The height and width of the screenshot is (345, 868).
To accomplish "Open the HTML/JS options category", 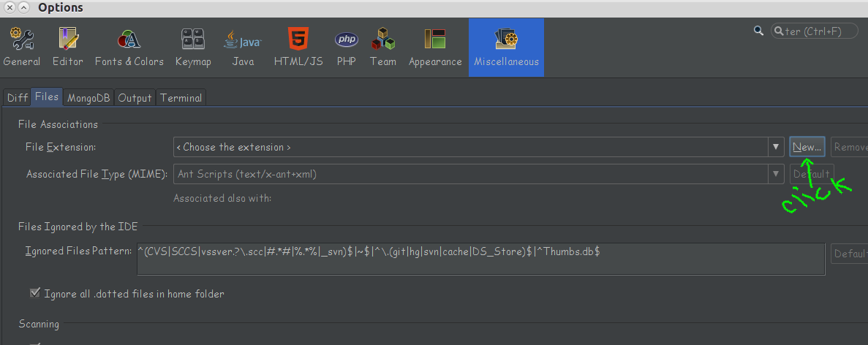I will click(298, 48).
